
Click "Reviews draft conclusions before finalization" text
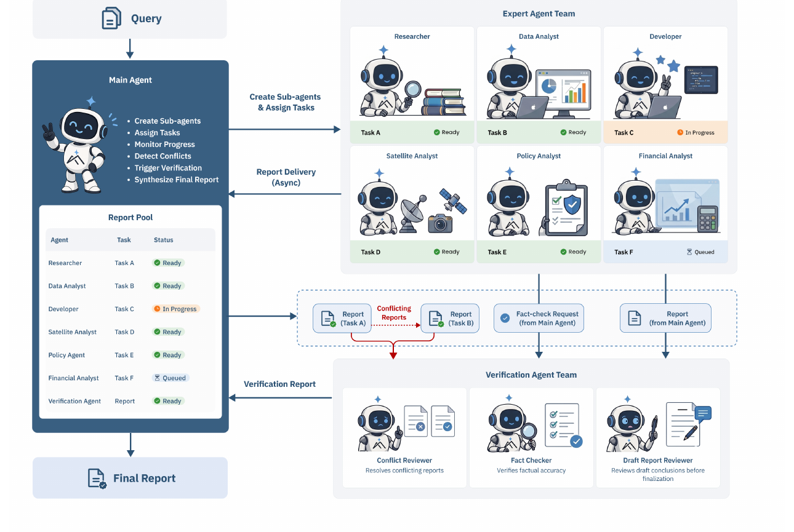(x=658, y=474)
